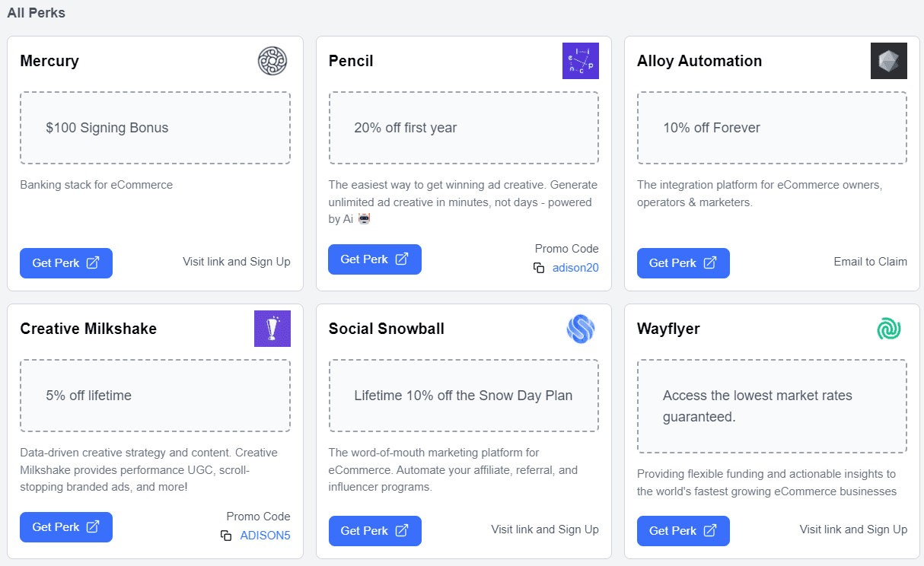Click Get Perk for Mercury
This screenshot has height=566, width=924.
click(66, 262)
